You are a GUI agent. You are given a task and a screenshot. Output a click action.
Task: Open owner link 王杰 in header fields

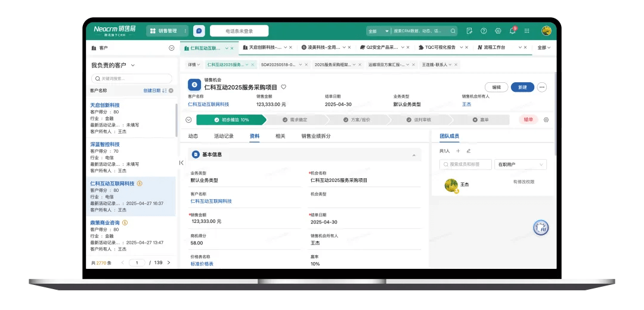point(466,104)
